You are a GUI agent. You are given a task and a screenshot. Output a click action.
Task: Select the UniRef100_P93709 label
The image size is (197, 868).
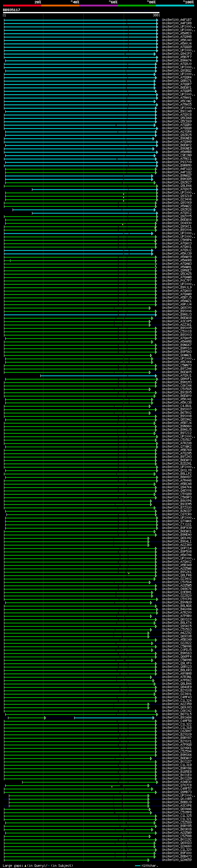click(177, 162)
